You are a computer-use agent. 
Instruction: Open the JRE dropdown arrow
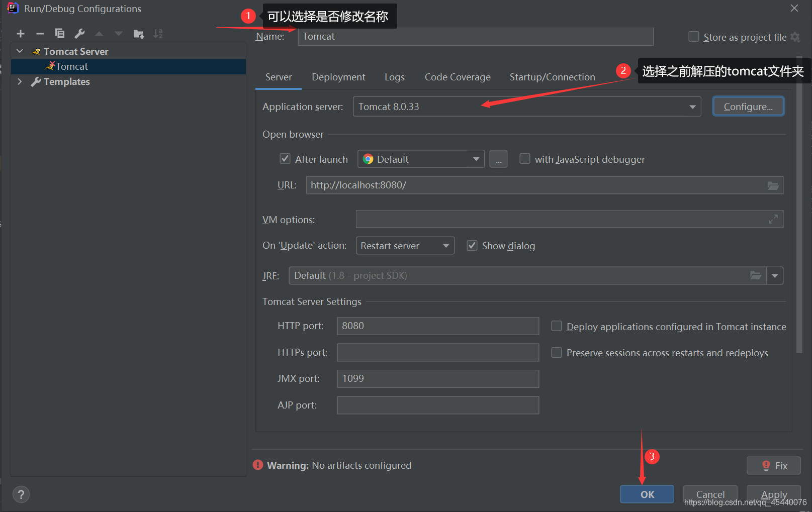(775, 275)
